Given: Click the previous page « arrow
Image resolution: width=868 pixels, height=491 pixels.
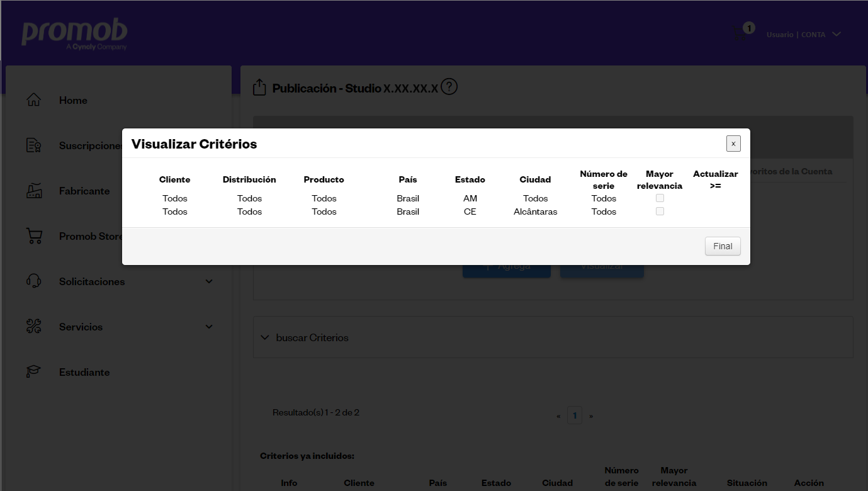Looking at the screenshot, I should click(x=558, y=416).
